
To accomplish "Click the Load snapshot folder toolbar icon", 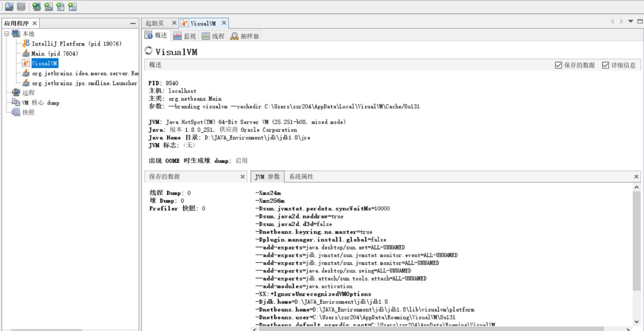I will (x=9, y=6).
